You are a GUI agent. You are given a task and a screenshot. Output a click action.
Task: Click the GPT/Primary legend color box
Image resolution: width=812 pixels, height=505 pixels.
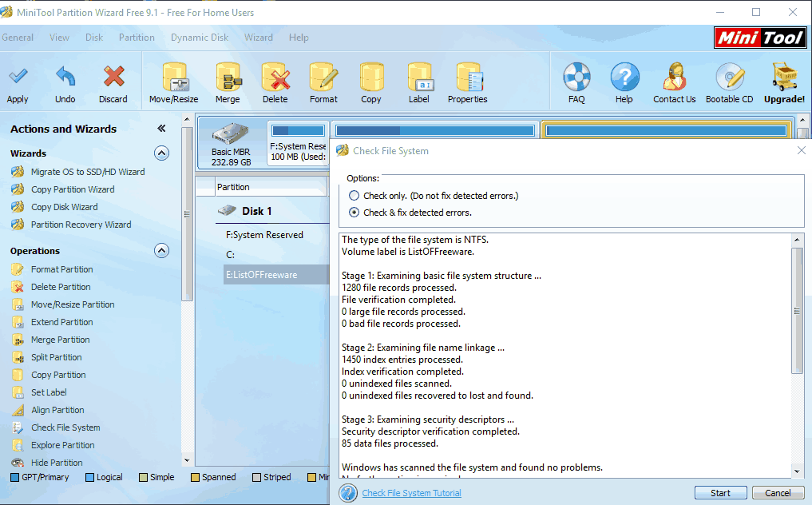(14, 478)
